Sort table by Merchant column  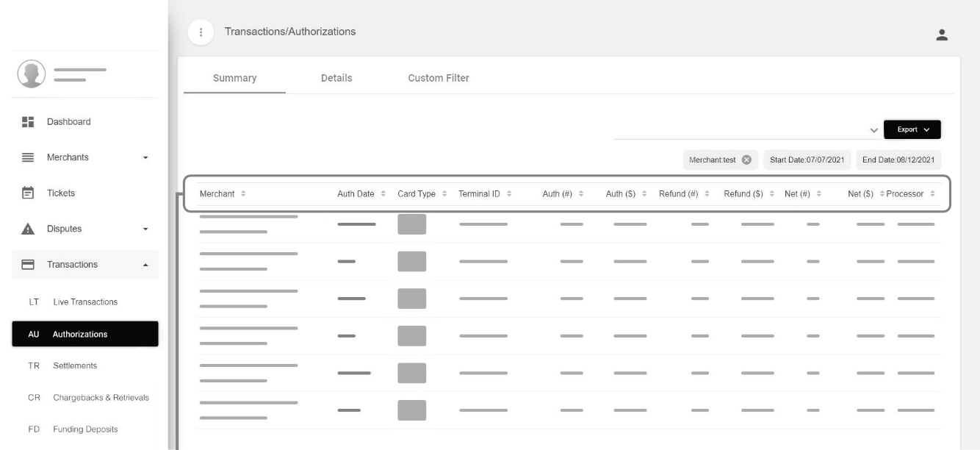pyautogui.click(x=243, y=194)
